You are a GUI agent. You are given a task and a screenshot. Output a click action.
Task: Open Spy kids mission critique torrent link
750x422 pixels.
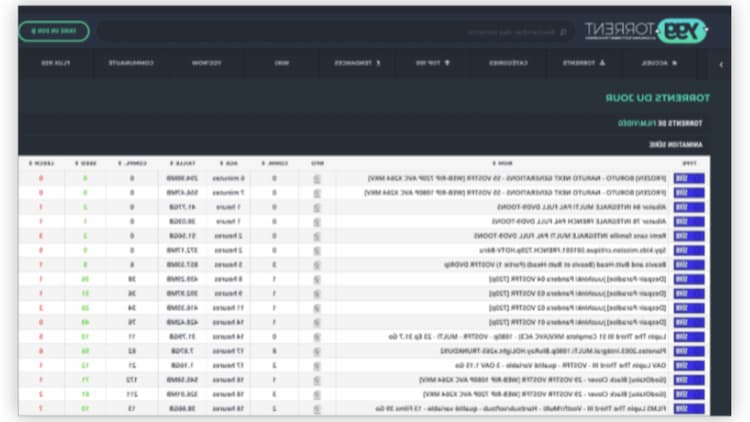(x=573, y=250)
